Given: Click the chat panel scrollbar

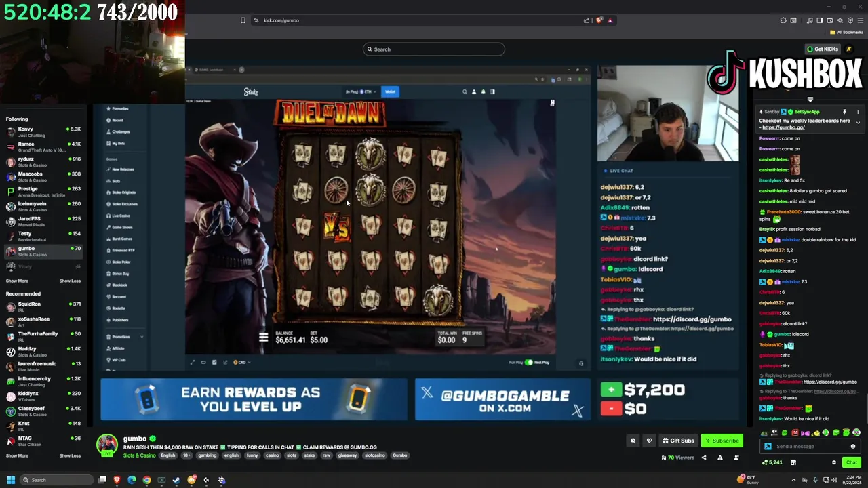Looking at the screenshot, I should pyautogui.click(x=866, y=409).
